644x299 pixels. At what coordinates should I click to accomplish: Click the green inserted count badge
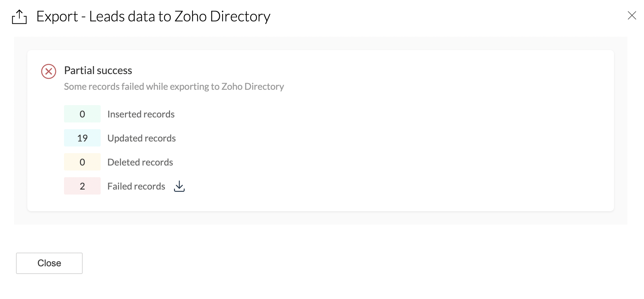(x=82, y=114)
